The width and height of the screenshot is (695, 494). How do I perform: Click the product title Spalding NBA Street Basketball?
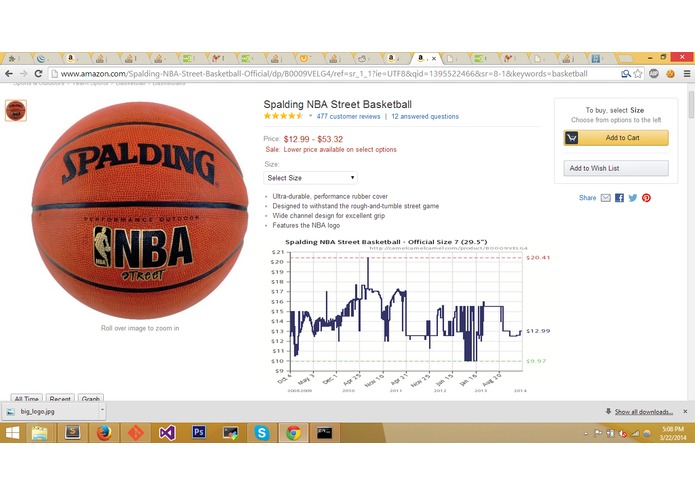coord(337,105)
